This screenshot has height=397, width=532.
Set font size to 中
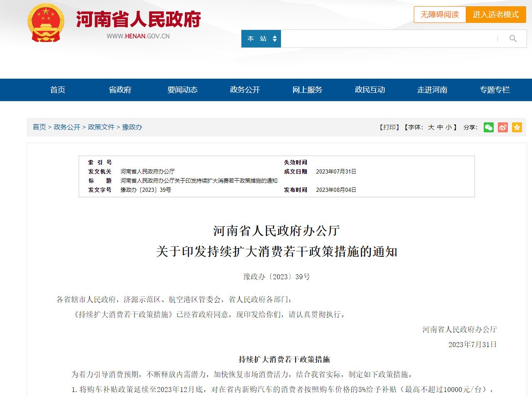440,127
